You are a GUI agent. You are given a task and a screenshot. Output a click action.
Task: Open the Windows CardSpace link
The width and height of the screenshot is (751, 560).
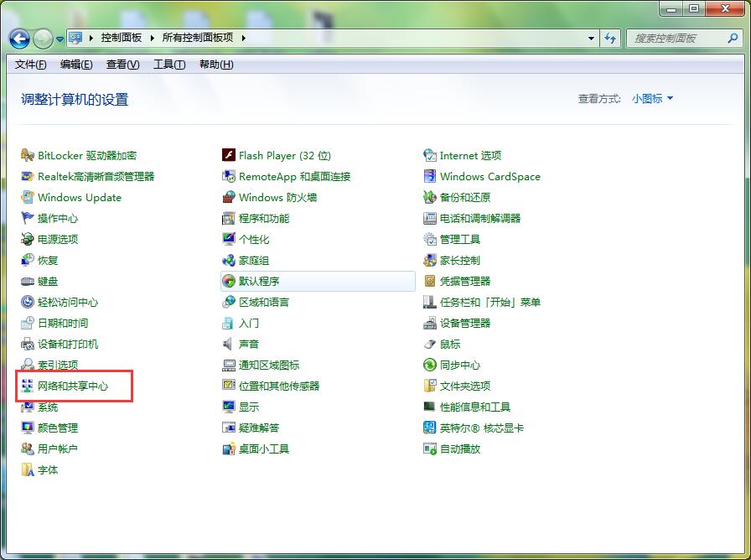pyautogui.click(x=490, y=176)
